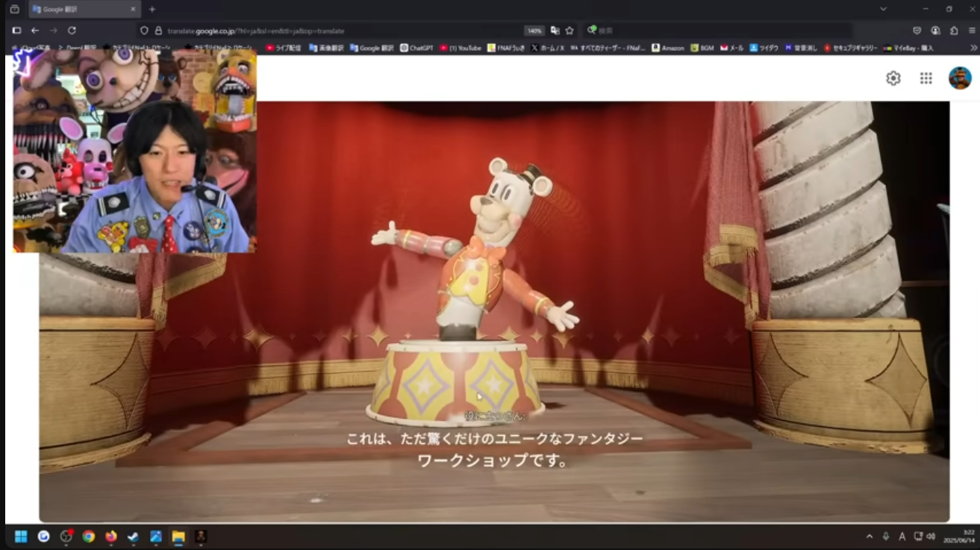Screen dimensions: 980x550
Task: Open the すべてのティーザー - FNaF bookmark
Action: 608,48
